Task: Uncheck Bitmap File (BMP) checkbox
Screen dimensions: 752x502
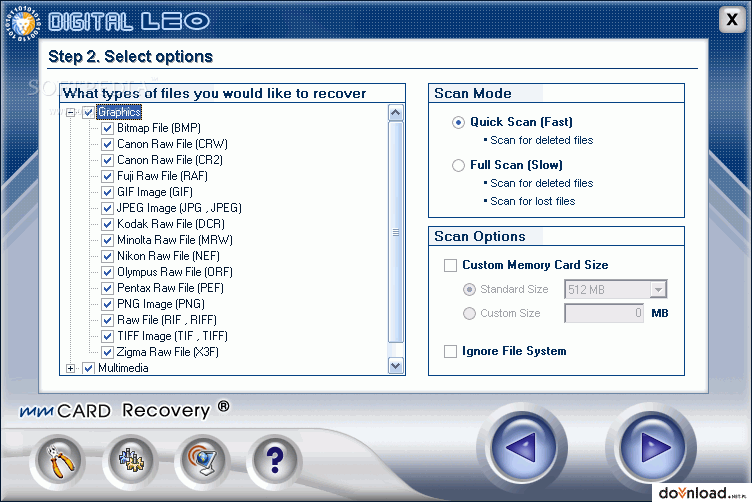Action: pyautogui.click(x=107, y=128)
